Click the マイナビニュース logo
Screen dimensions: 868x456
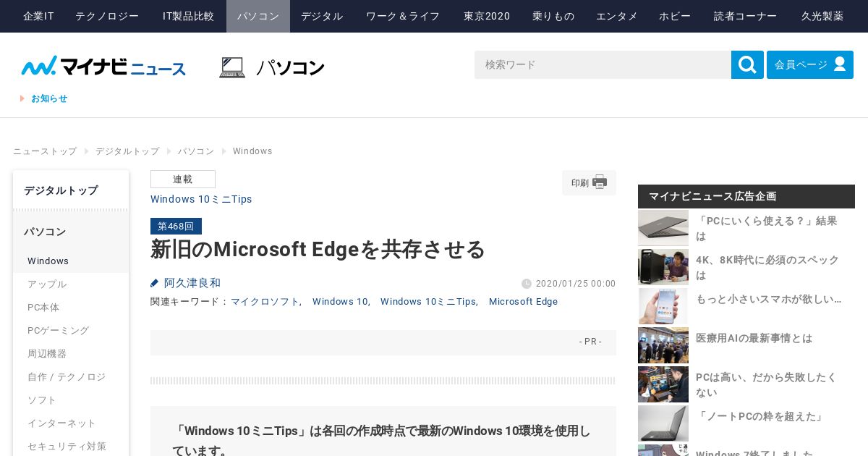(x=103, y=67)
